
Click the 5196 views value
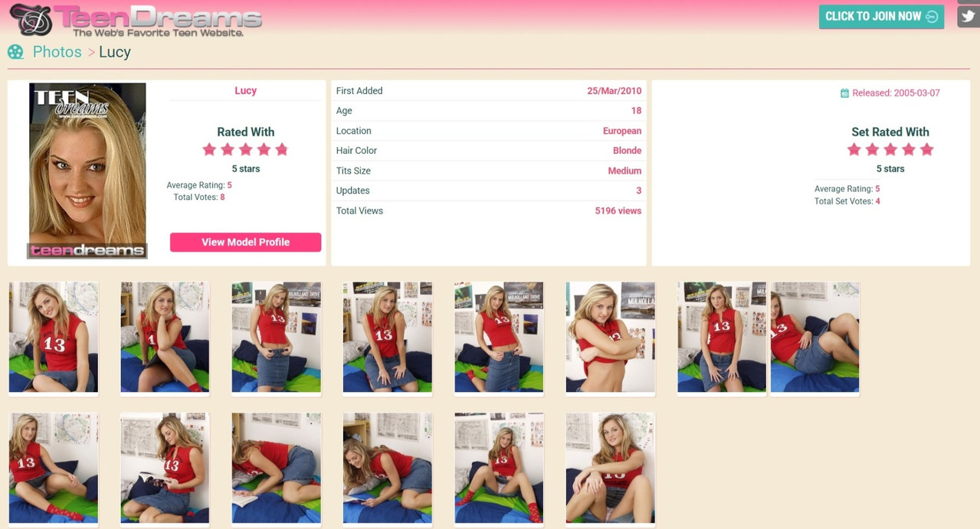pos(618,211)
